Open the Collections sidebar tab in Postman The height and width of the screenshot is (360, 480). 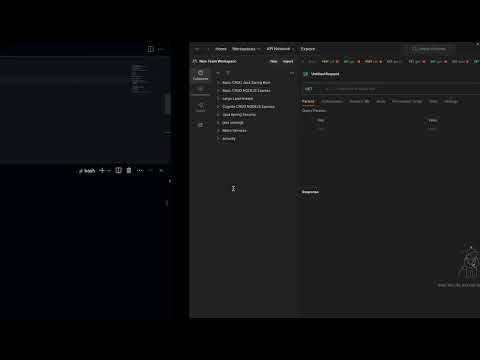pos(200,75)
